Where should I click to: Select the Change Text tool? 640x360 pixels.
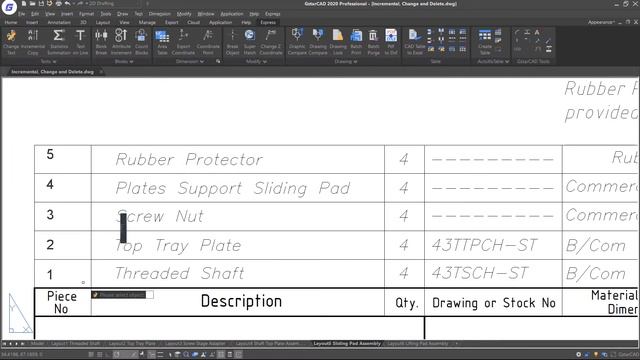tap(11, 42)
